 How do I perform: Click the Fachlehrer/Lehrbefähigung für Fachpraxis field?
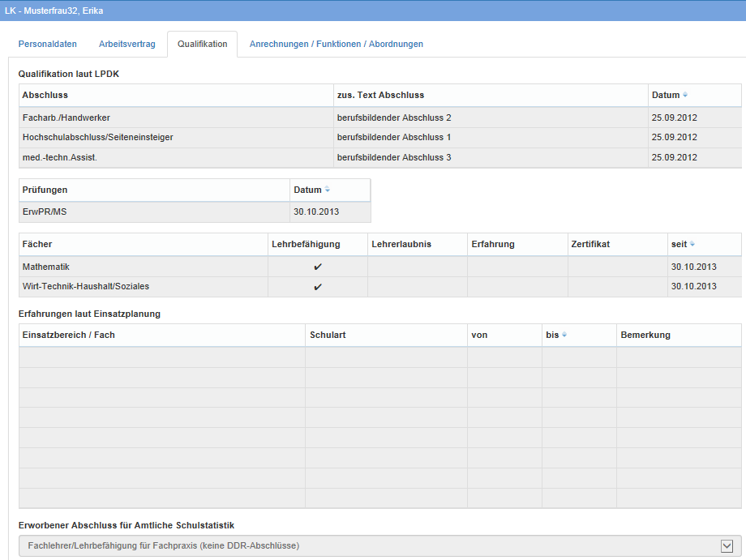pos(365,546)
